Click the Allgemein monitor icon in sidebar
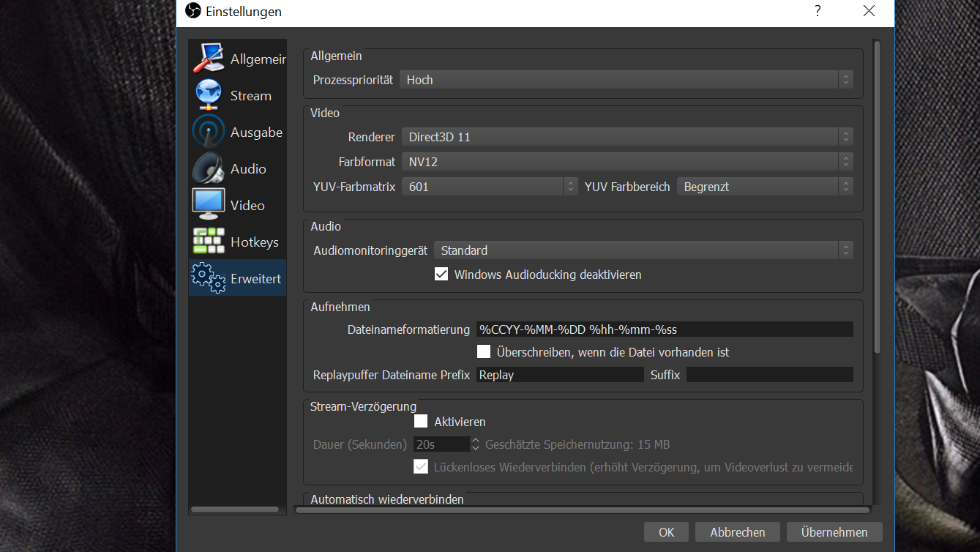The height and width of the screenshot is (552, 980). 209,59
